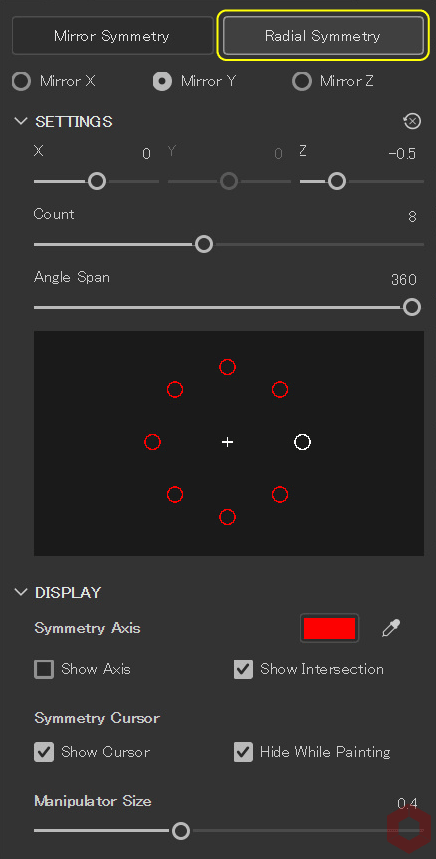Click the topmost red symmetry circle
The height and width of the screenshot is (859, 436).
point(227,367)
